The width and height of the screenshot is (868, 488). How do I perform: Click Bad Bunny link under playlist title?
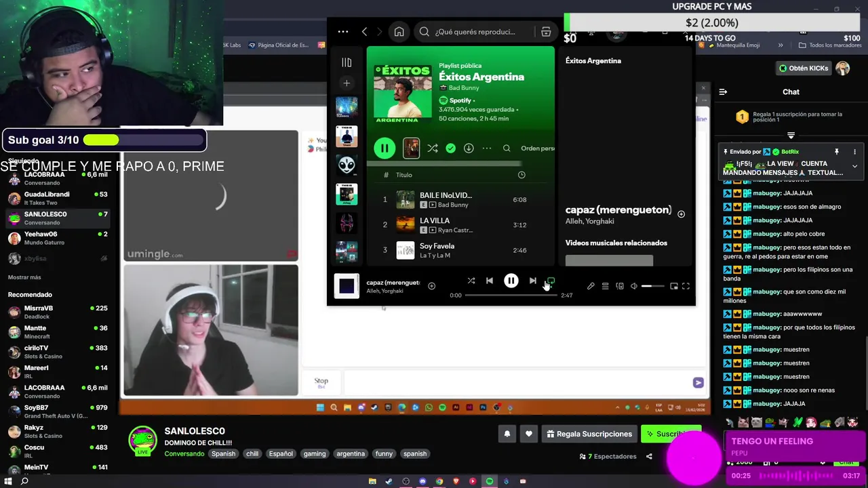(x=464, y=88)
